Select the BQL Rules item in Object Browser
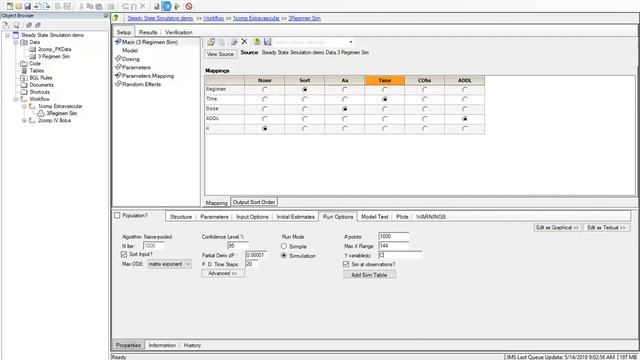 (41, 78)
